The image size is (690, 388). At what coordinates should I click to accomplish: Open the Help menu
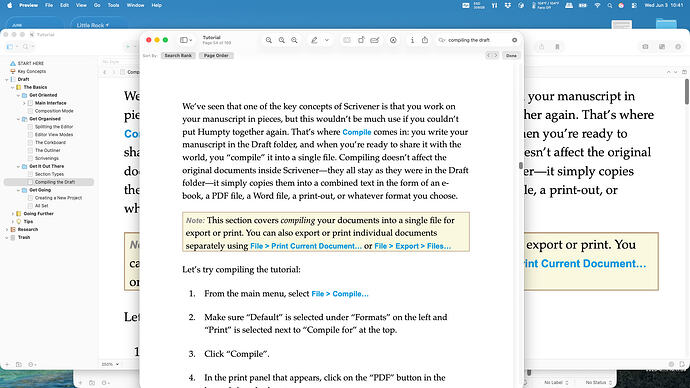(x=157, y=5)
